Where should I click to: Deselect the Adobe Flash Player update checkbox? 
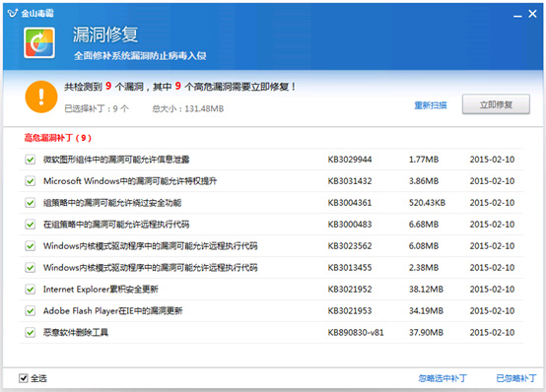31,310
